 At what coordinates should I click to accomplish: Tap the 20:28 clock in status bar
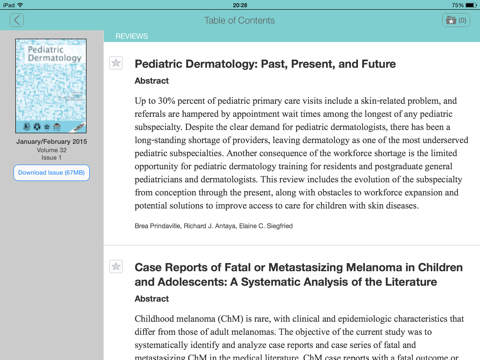point(240,5)
